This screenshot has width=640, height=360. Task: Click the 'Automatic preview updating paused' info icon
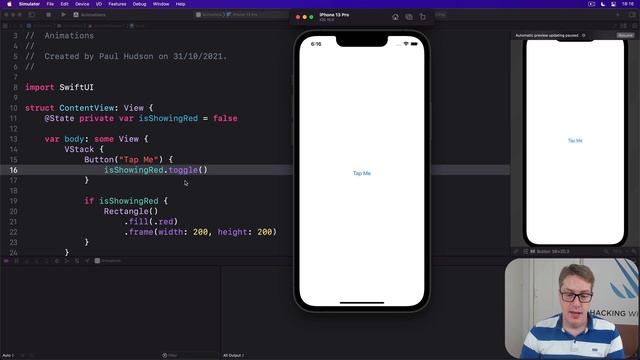[583, 36]
